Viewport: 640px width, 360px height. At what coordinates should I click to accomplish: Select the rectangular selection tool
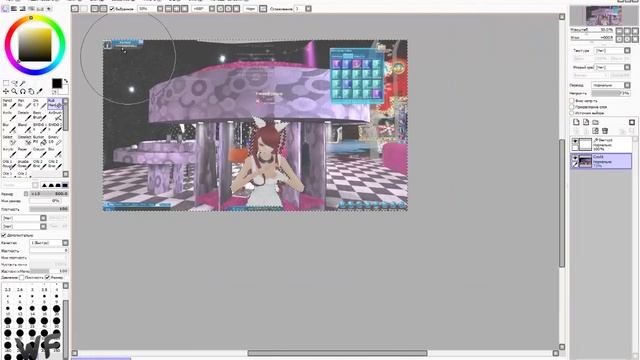(6, 83)
